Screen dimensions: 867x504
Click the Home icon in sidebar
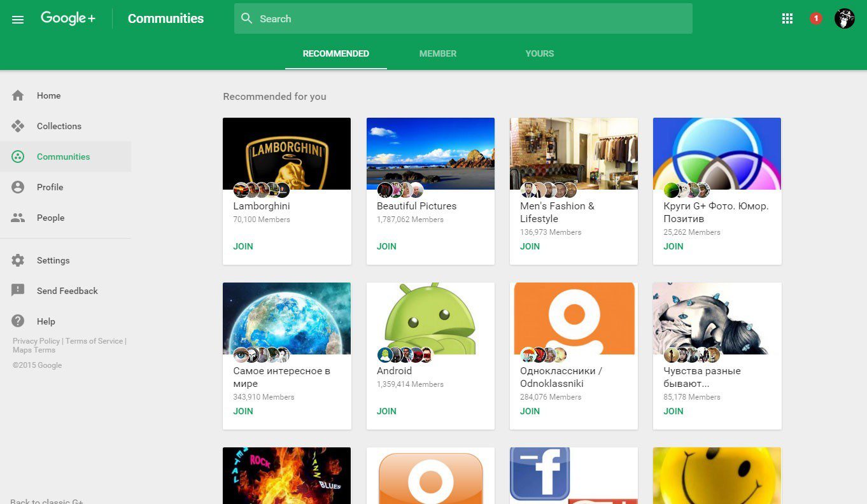click(18, 95)
